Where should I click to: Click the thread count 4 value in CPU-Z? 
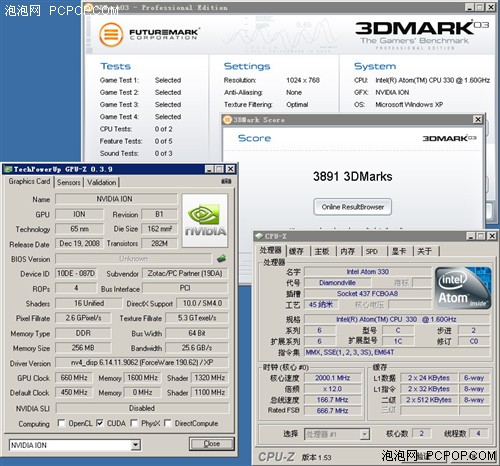(x=478, y=433)
